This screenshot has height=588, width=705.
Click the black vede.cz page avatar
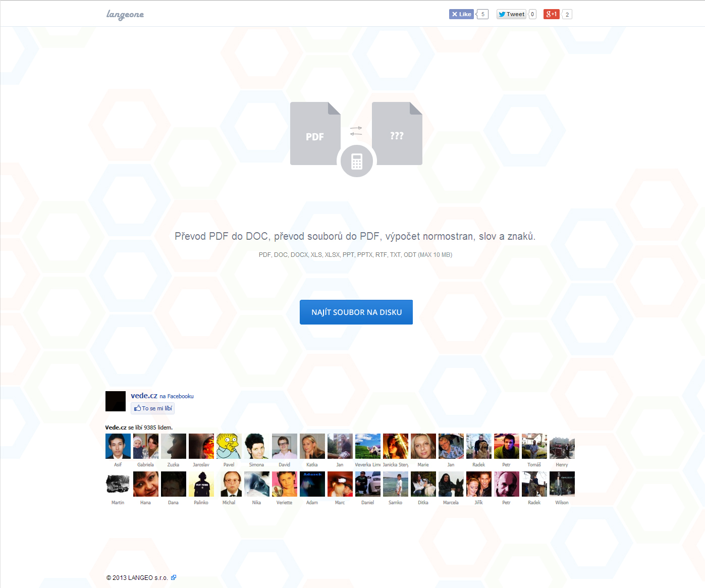coord(116,401)
